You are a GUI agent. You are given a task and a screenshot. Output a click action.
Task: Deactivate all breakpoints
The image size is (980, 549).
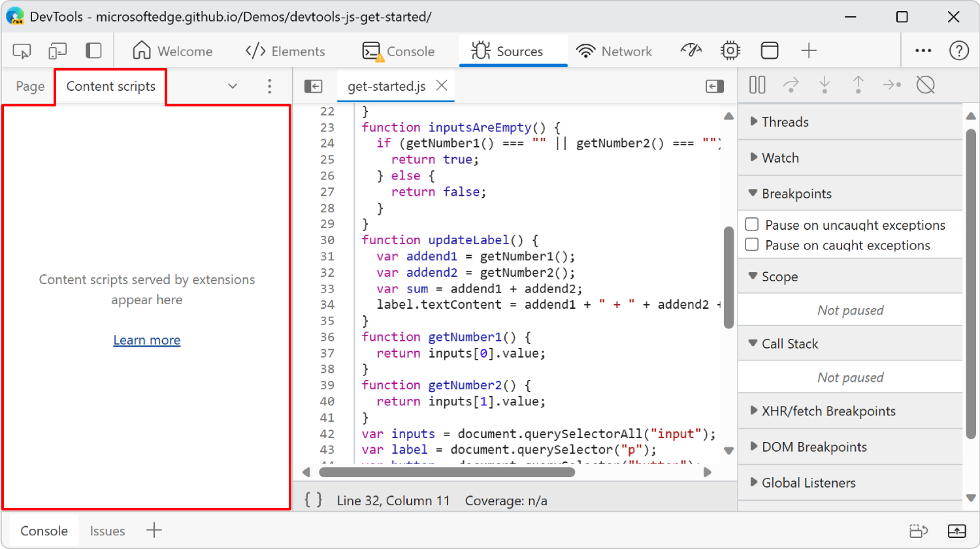(926, 85)
